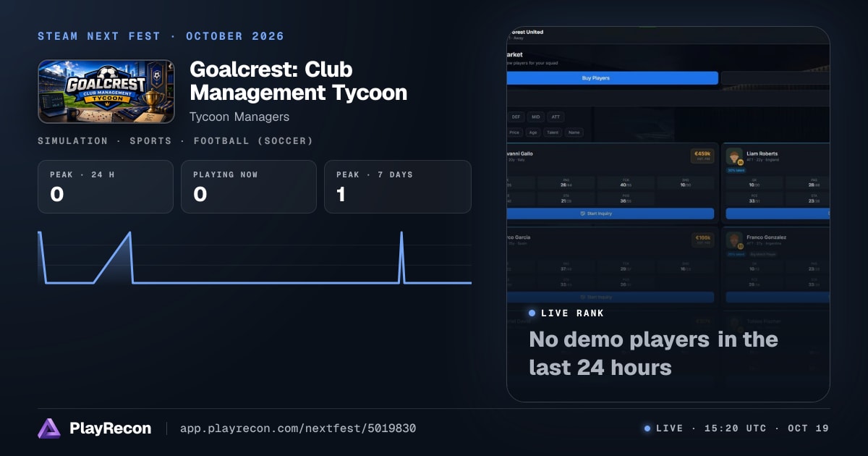This screenshot has height=456, width=868.
Task: Click the PEAK · 24 H stat card
Action: [x=106, y=187]
